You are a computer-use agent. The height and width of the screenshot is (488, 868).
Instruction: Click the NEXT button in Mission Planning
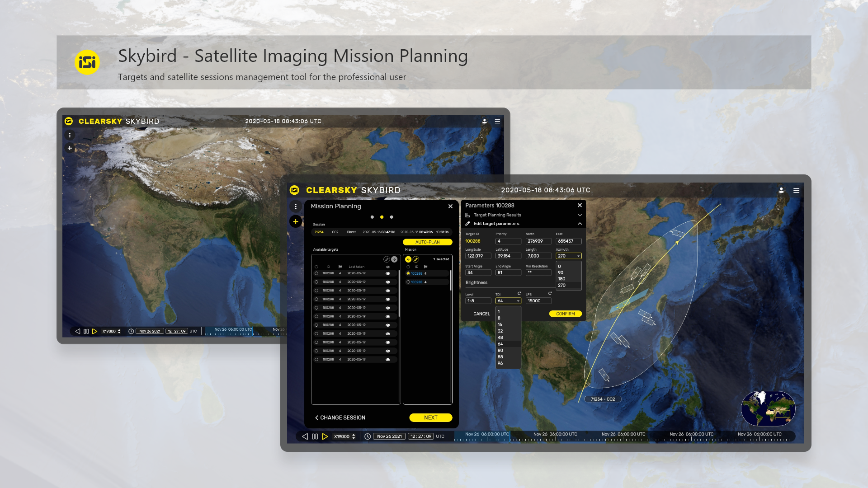pos(430,418)
